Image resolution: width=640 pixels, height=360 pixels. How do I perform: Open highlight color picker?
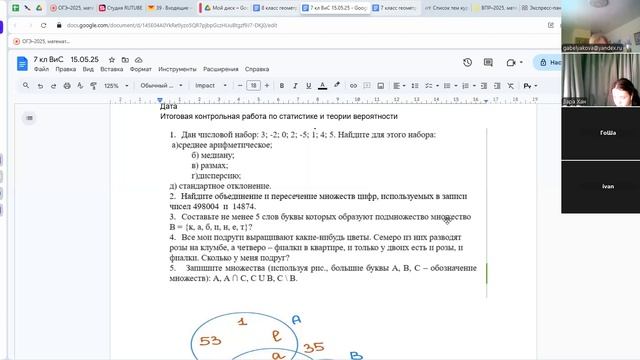coord(337,85)
